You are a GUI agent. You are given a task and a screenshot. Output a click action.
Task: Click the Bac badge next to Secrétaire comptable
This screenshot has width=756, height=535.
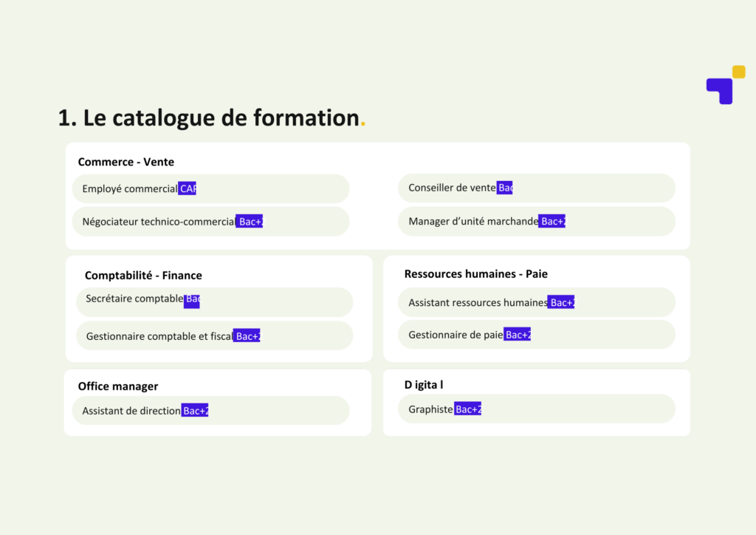click(x=192, y=299)
